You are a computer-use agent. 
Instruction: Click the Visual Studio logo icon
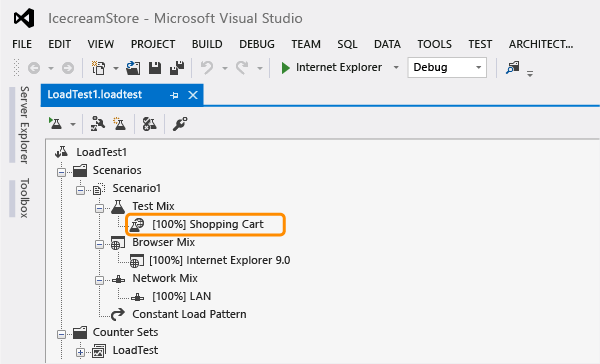(x=24, y=18)
